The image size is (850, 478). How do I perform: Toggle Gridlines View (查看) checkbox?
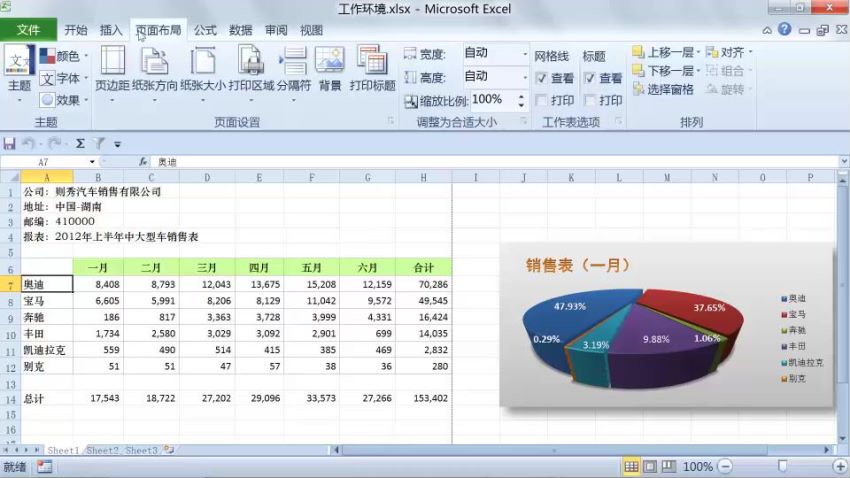(541, 79)
